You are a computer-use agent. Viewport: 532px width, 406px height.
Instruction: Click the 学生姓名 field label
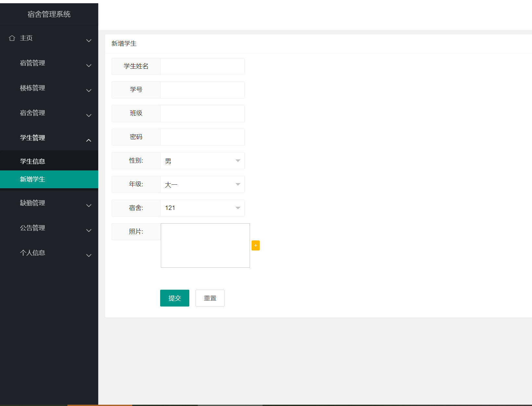(x=136, y=66)
